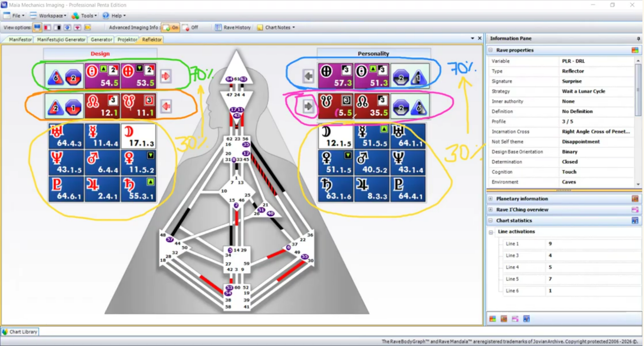
Task: Click the Personality grey left-arrow icon
Action: click(308, 76)
